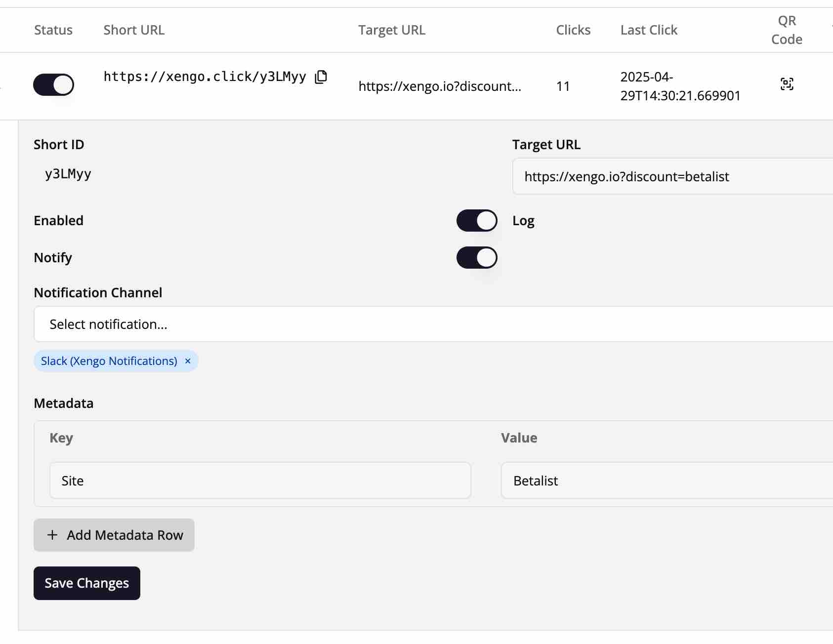Disable the Log toggle
The width and height of the screenshot is (833, 644).
click(476, 220)
